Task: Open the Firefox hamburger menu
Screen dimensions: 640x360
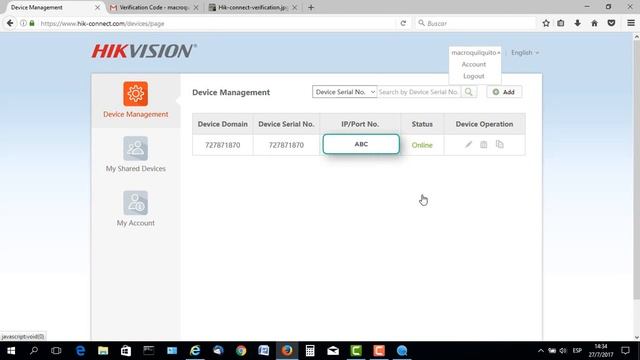Action: pyautogui.click(x=631, y=23)
